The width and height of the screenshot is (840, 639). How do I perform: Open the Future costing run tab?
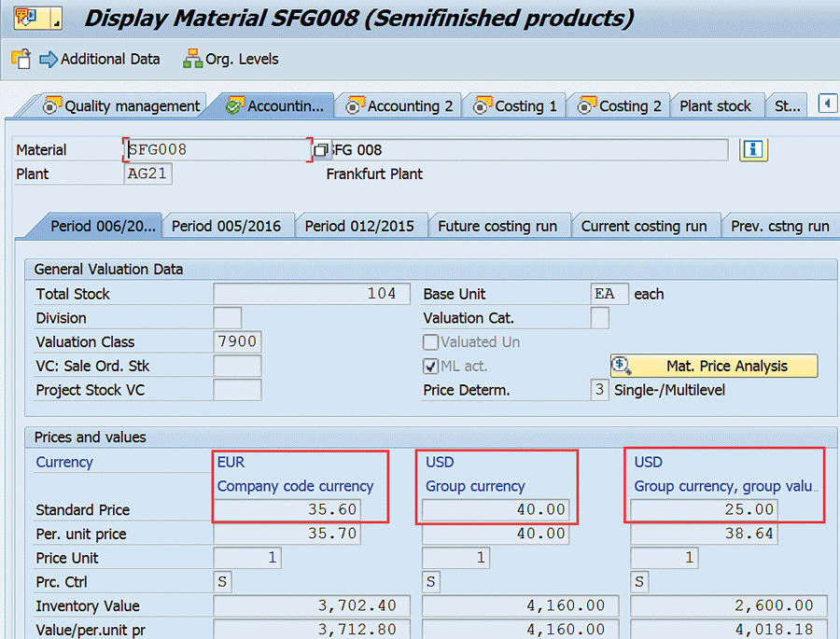(497, 226)
